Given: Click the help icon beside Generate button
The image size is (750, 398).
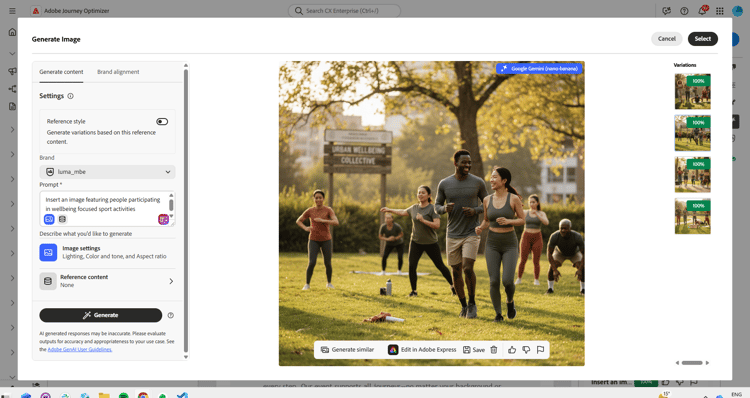Looking at the screenshot, I should 171,315.
